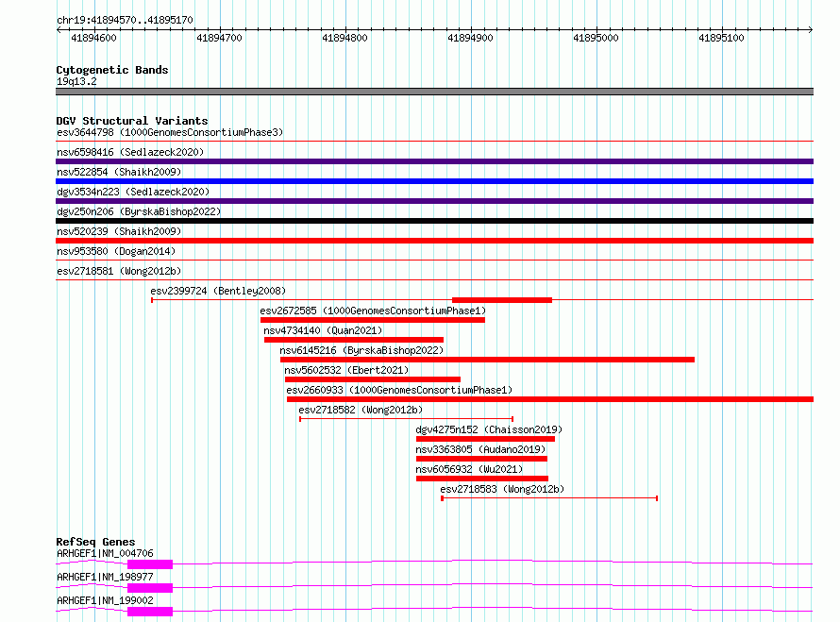Select the esv2399724 Bentley2008 variant label
Image resolution: width=840 pixels, height=622 pixels.
(x=218, y=291)
